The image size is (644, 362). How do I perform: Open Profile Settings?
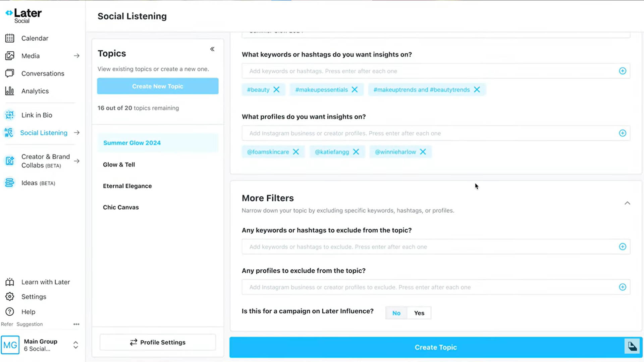pos(158,342)
